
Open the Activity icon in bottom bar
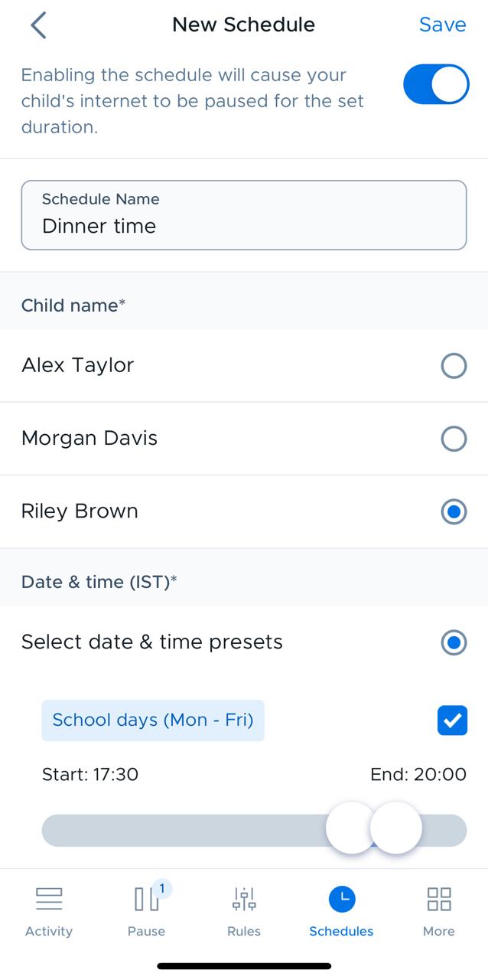[49, 899]
